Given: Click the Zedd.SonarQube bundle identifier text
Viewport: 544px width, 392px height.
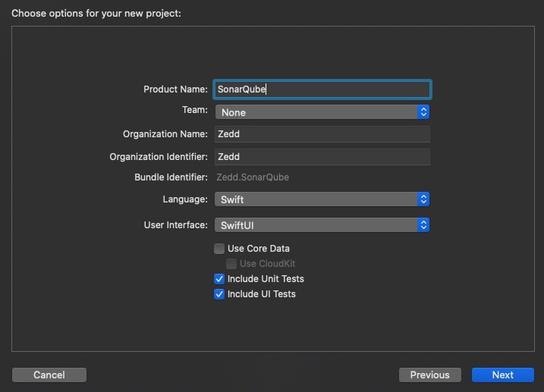Looking at the screenshot, I should pyautogui.click(x=253, y=177).
